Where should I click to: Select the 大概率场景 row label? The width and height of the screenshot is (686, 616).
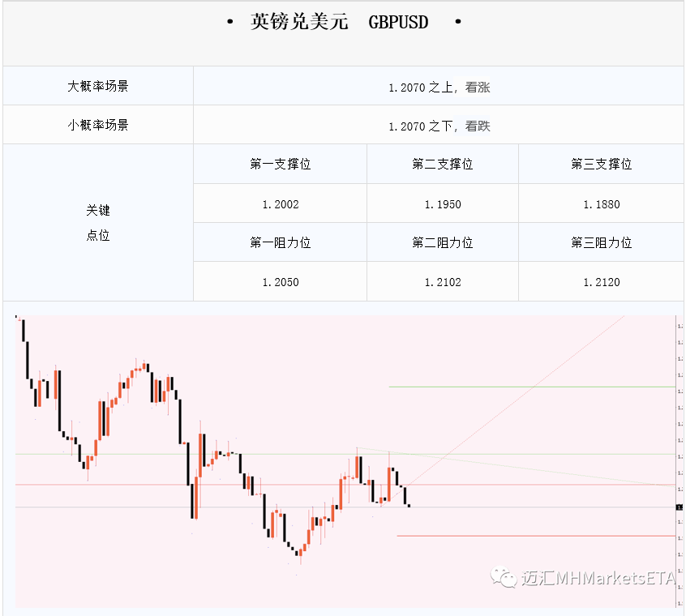pos(98,86)
